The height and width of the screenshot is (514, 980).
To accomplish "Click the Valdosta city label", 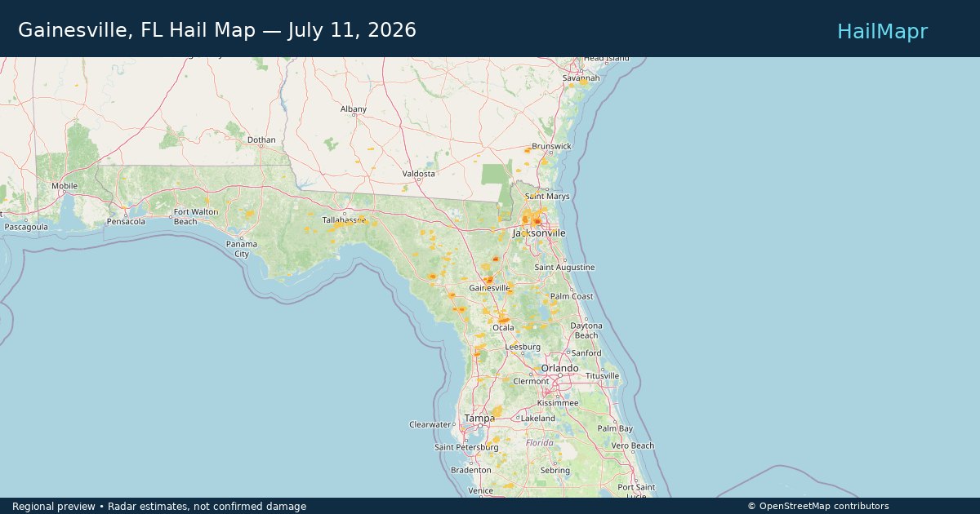I will click(x=419, y=174).
